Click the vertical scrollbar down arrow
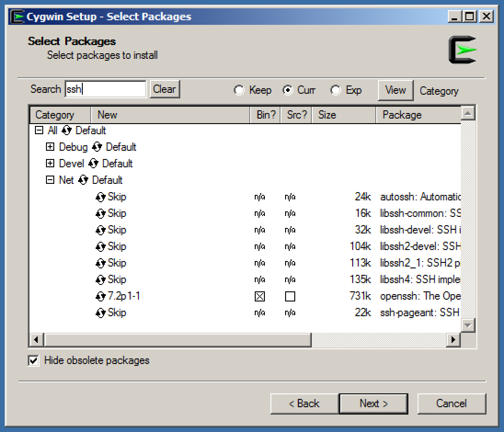This screenshot has width=504, height=432. click(468, 326)
